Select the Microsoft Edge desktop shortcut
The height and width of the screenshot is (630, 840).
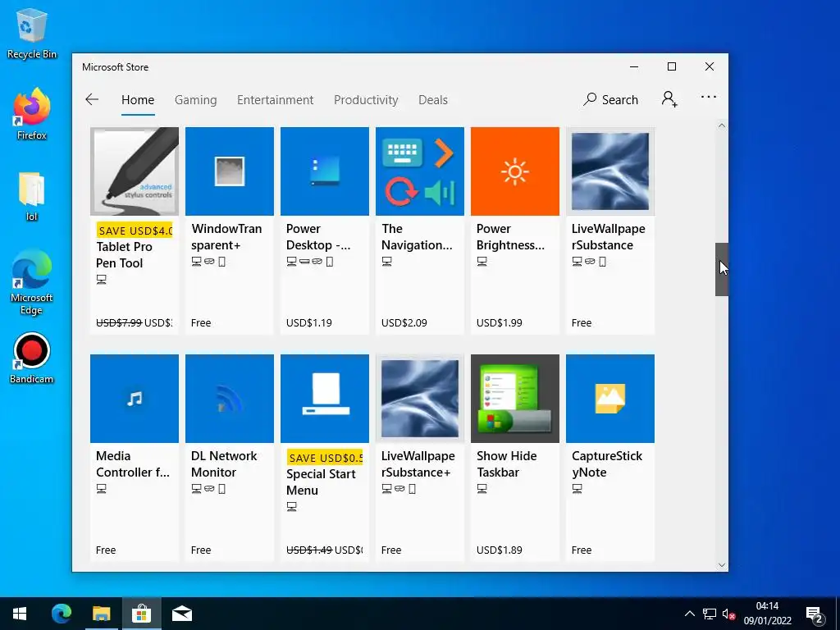coord(32,282)
